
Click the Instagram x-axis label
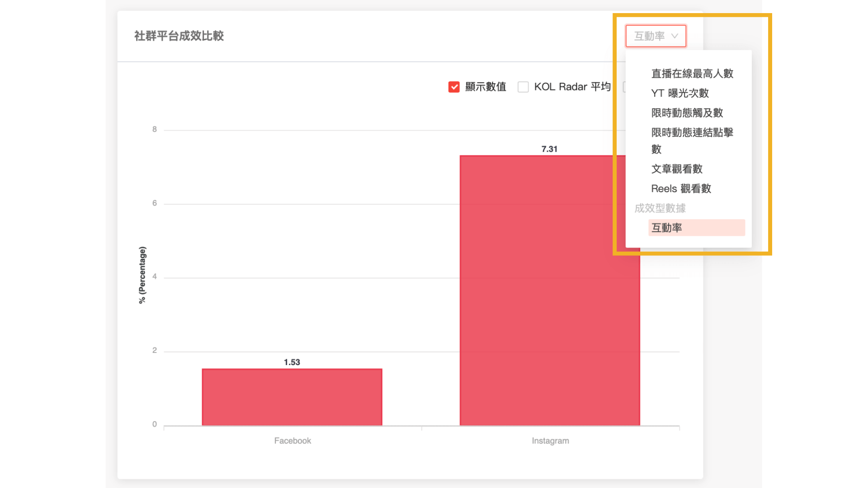[x=550, y=441]
